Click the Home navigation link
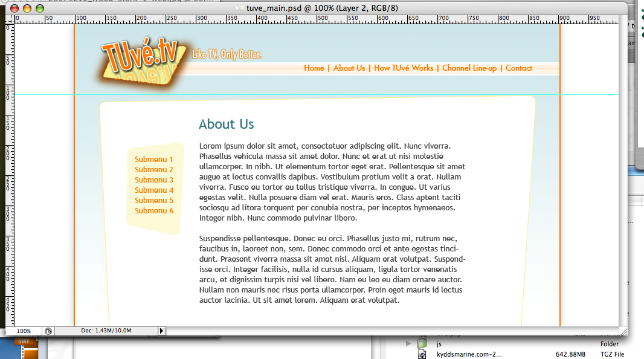This screenshot has width=644, height=359. pos(314,68)
